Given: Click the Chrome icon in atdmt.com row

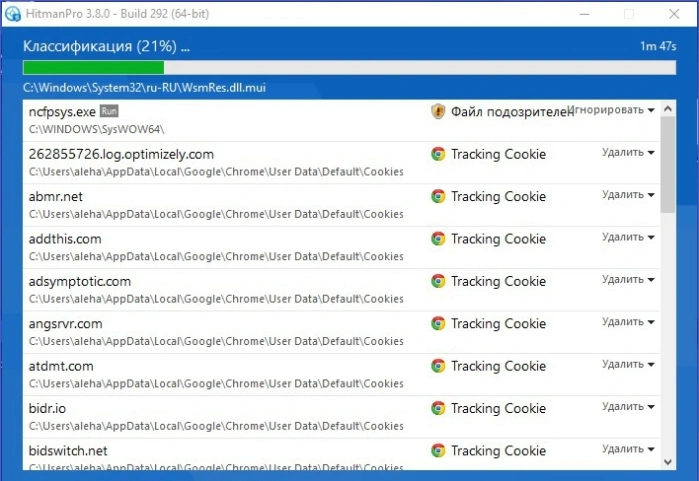Looking at the screenshot, I should coord(438,366).
